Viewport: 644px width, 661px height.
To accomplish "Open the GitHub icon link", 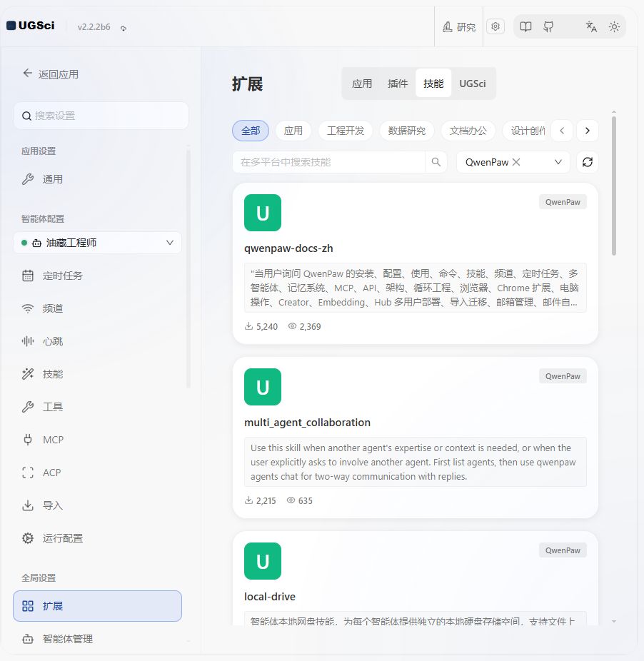I will [x=548, y=27].
